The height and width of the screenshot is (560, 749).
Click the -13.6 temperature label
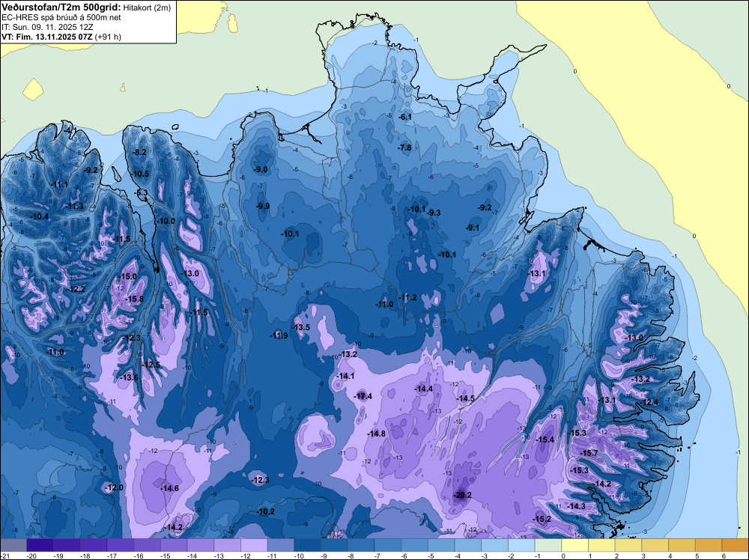pyautogui.click(x=129, y=377)
